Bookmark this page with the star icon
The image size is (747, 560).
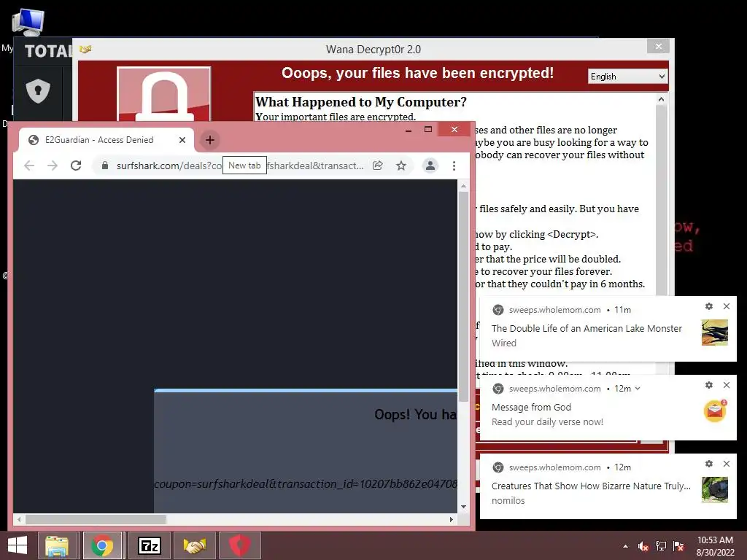[x=401, y=166]
